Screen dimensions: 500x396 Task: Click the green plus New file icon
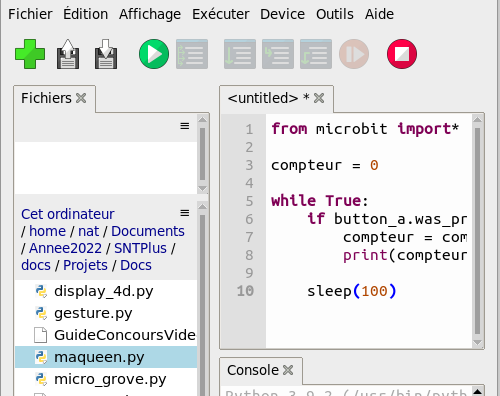coord(30,54)
